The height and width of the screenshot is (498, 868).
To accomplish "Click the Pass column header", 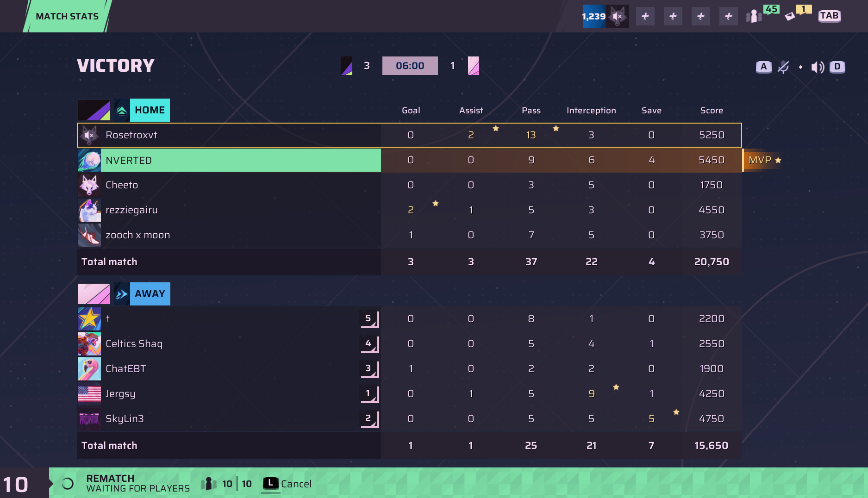I will [531, 111].
